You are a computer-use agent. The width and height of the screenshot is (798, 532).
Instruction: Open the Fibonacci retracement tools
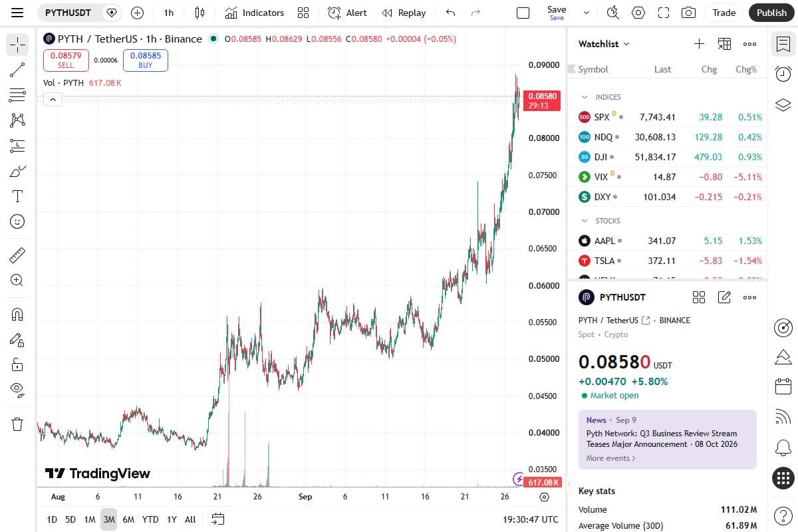click(x=17, y=95)
